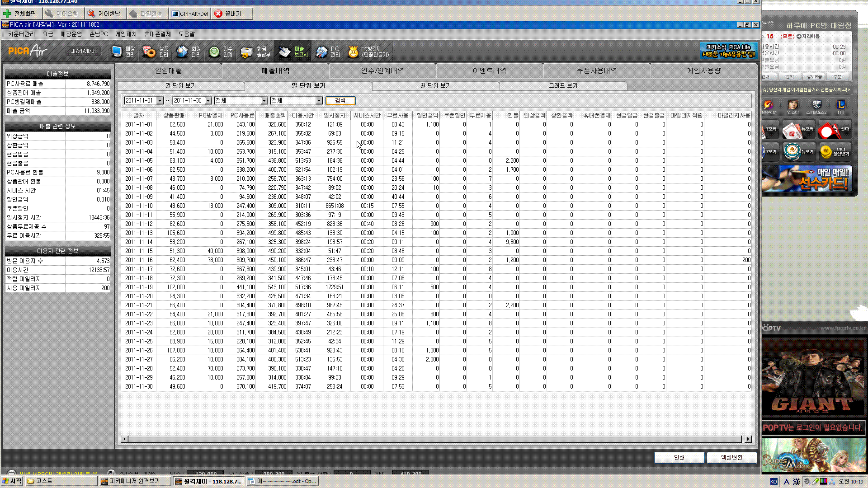
Task: Click the 전체화면 full-screen toolbar button
Action: coord(21,14)
